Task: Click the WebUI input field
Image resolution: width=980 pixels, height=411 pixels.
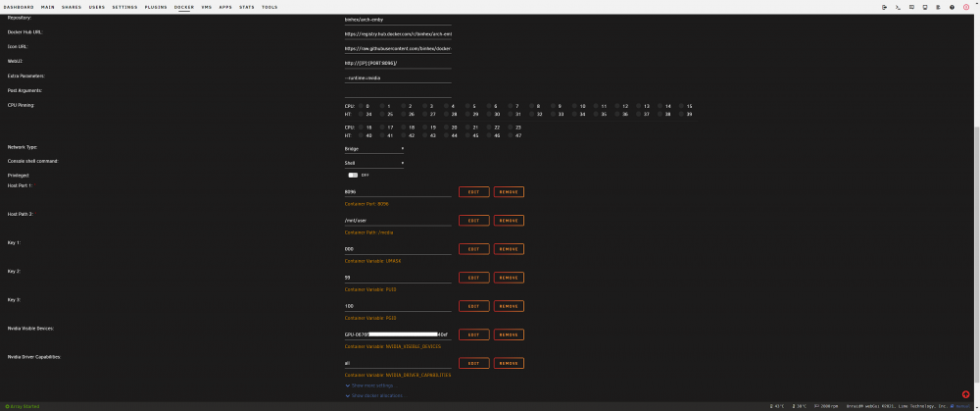Action: (x=398, y=63)
